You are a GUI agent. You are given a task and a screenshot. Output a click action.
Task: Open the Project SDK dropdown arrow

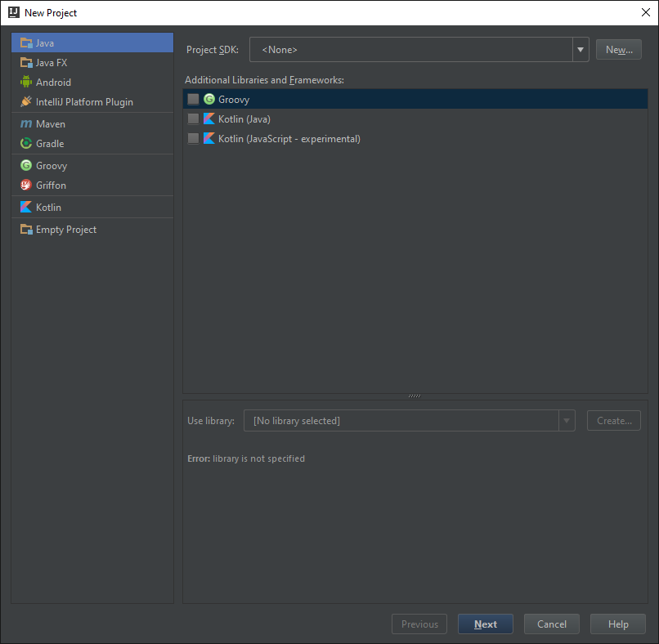(x=581, y=50)
